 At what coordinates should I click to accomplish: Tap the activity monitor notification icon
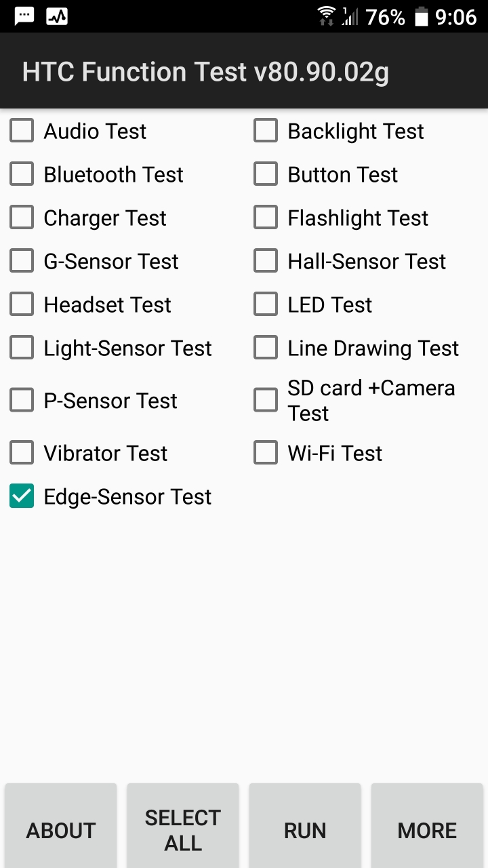pyautogui.click(x=57, y=16)
